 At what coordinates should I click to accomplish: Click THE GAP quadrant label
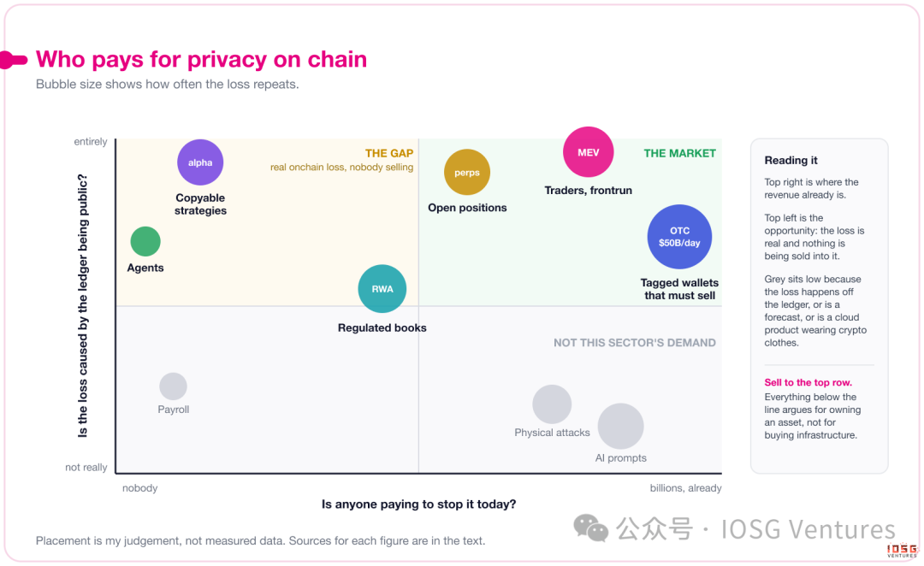point(389,153)
